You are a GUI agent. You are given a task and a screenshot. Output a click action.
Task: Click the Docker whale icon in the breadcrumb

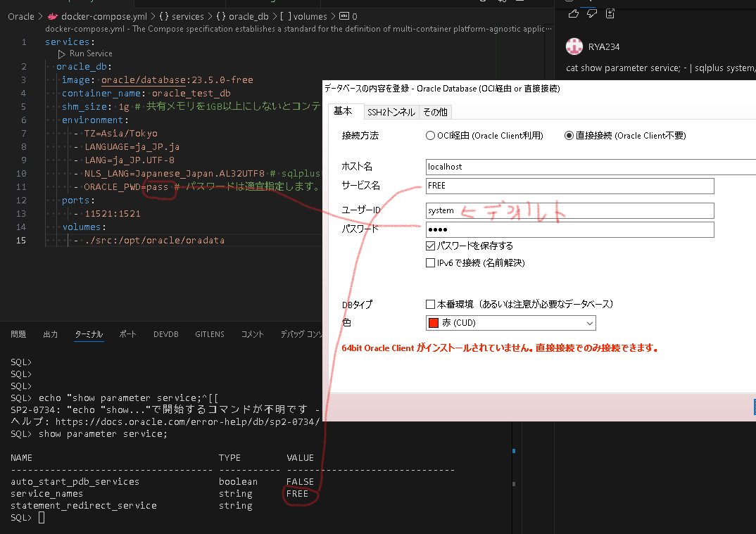pos(53,16)
